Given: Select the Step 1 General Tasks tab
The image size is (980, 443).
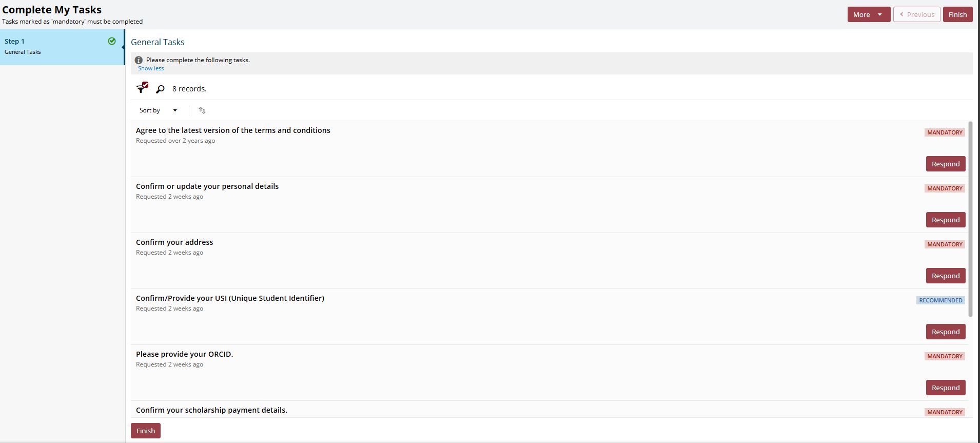Looking at the screenshot, I should coord(62,47).
